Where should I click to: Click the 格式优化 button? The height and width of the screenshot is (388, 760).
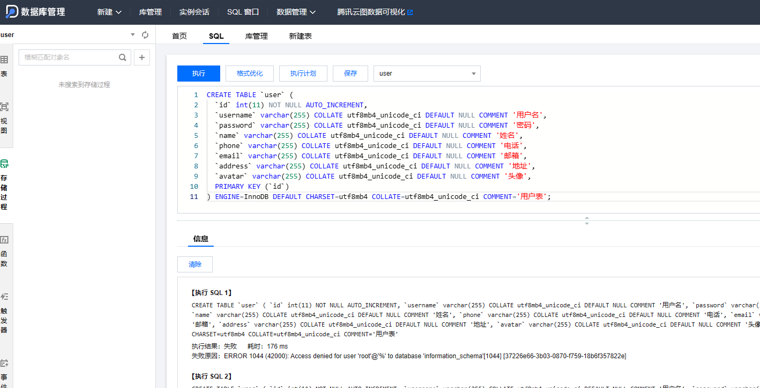coord(250,74)
